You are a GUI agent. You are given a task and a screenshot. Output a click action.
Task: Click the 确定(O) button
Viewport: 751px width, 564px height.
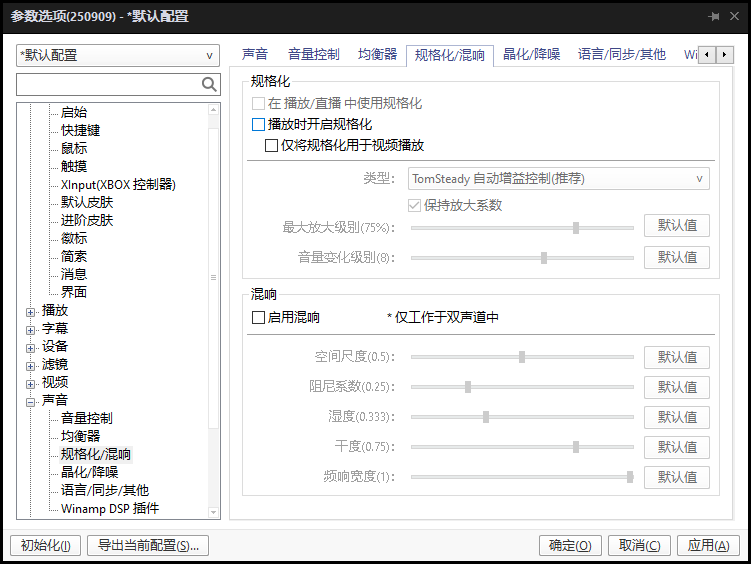[x=570, y=546]
